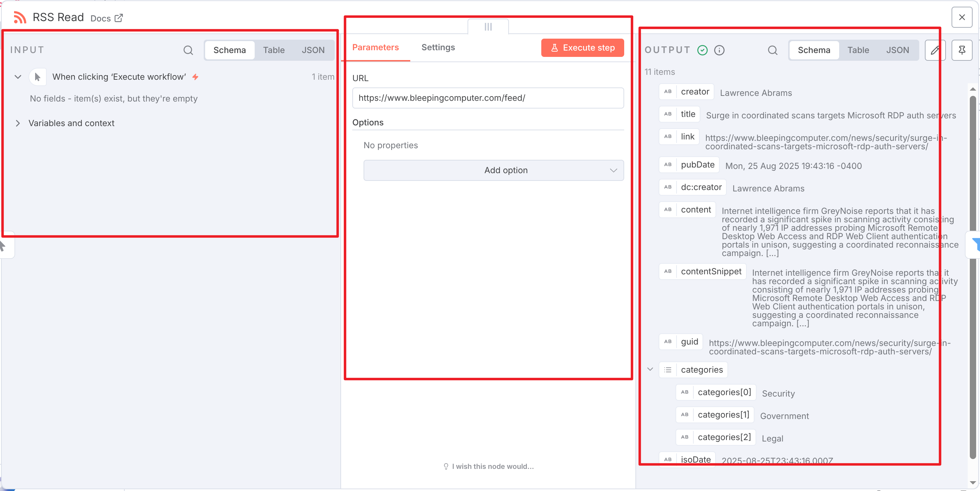
Task: Click the output panel vertical scrollbar
Action: tap(972, 278)
